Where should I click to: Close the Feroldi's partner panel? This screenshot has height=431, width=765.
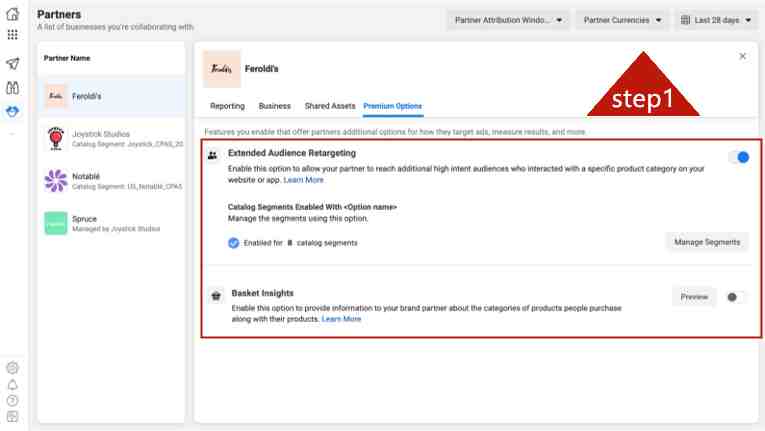point(743,56)
